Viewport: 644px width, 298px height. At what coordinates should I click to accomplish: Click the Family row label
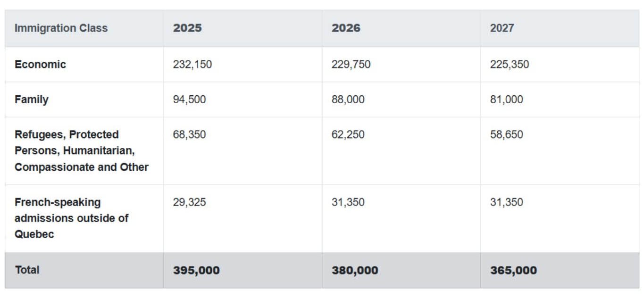pyautogui.click(x=31, y=99)
